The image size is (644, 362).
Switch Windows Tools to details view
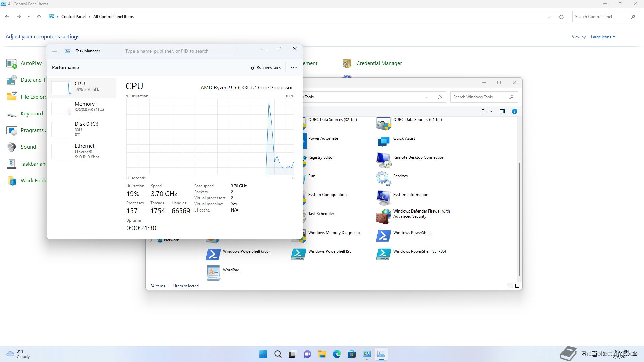[509, 286]
